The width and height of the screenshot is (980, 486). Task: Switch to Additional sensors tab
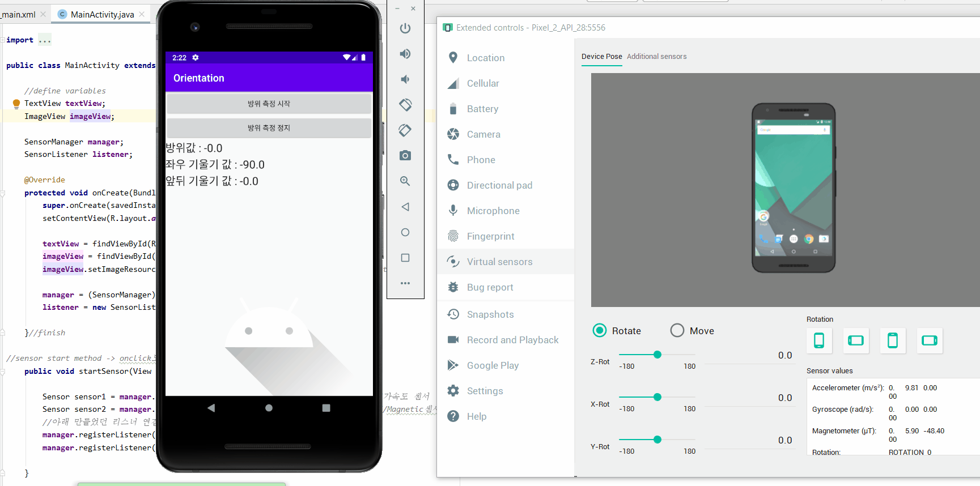[x=656, y=57]
